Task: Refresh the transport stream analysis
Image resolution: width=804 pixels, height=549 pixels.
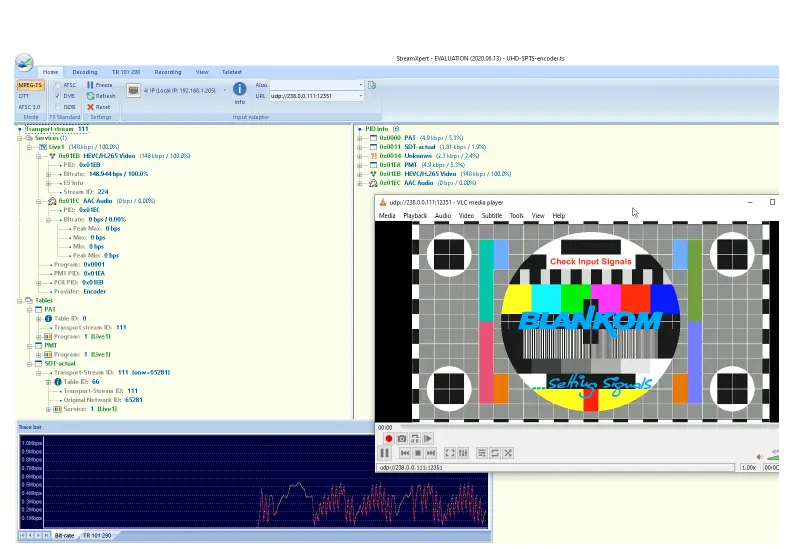Action: 100,96
